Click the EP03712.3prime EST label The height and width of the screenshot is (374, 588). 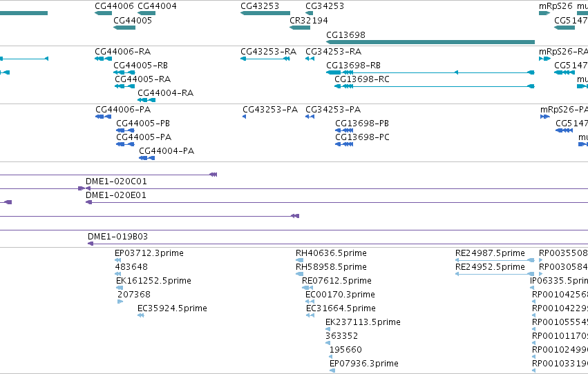coord(149,253)
